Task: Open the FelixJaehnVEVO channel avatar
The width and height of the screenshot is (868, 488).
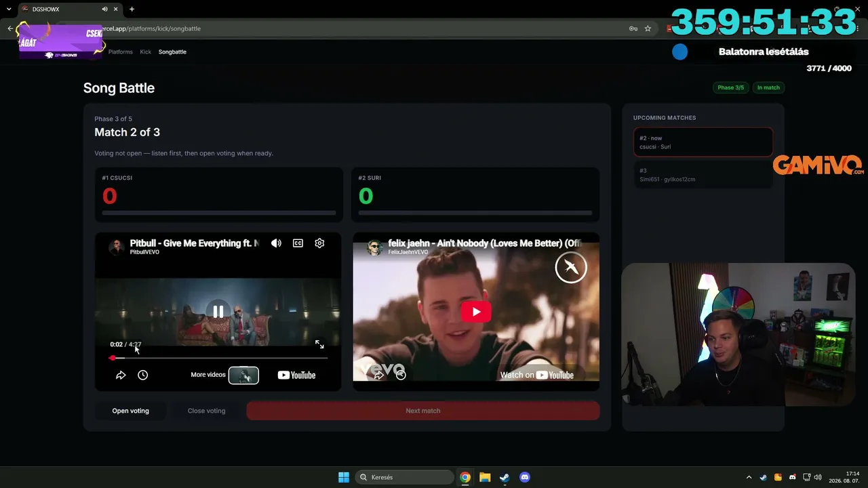Action: coord(375,247)
